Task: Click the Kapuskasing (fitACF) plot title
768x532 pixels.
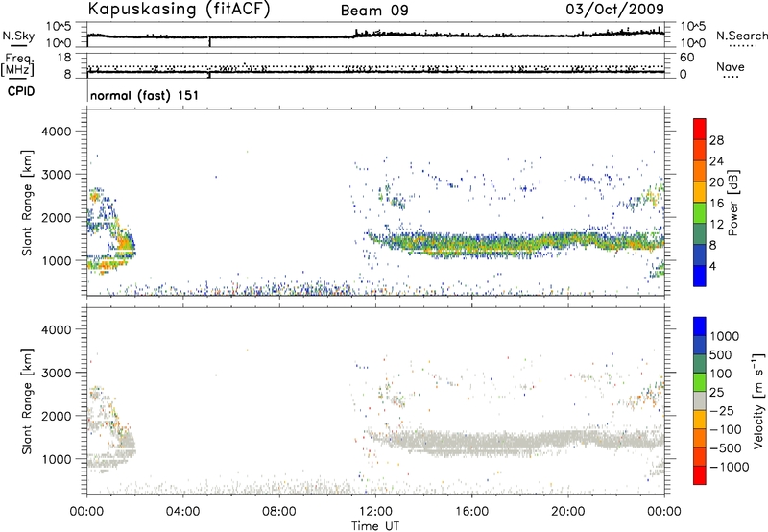Action: point(179,9)
